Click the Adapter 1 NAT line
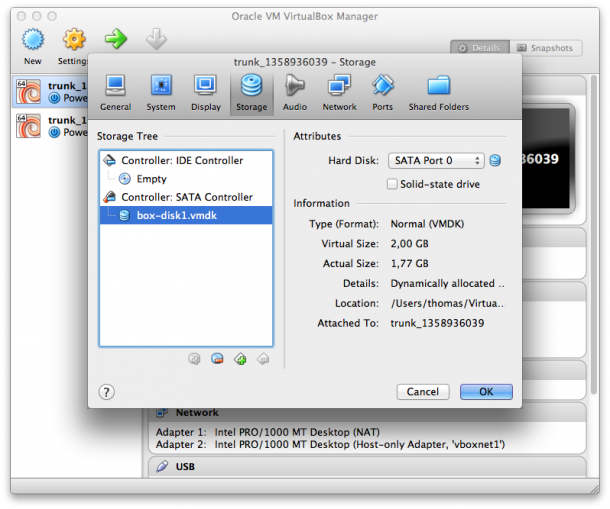 [268, 432]
